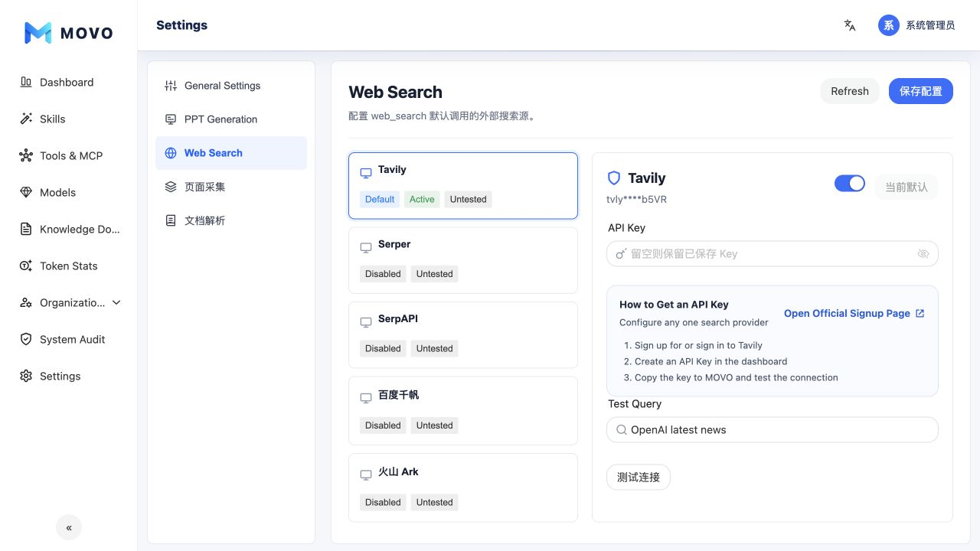Open the 文档解析 settings tab
The height and width of the screenshot is (551, 980).
coord(231,220)
